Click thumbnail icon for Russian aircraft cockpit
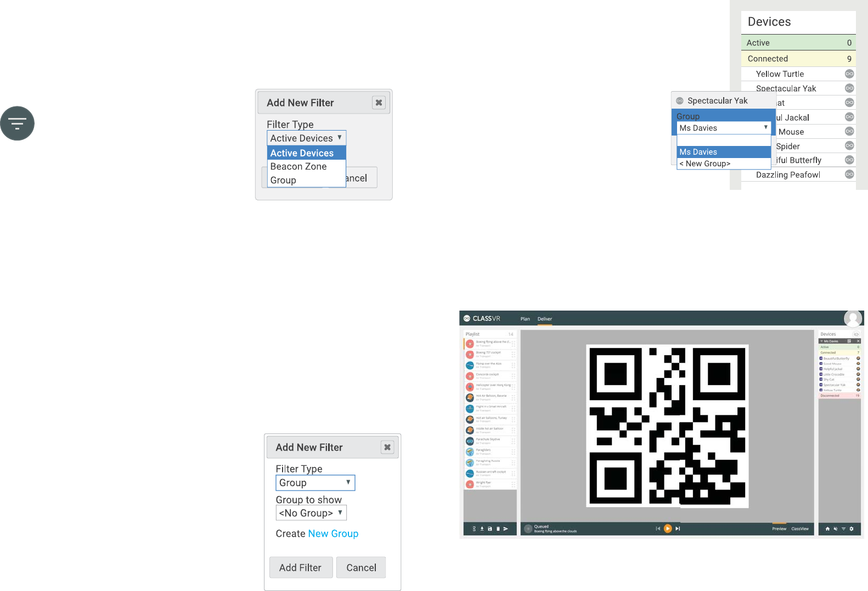 pos(470,473)
